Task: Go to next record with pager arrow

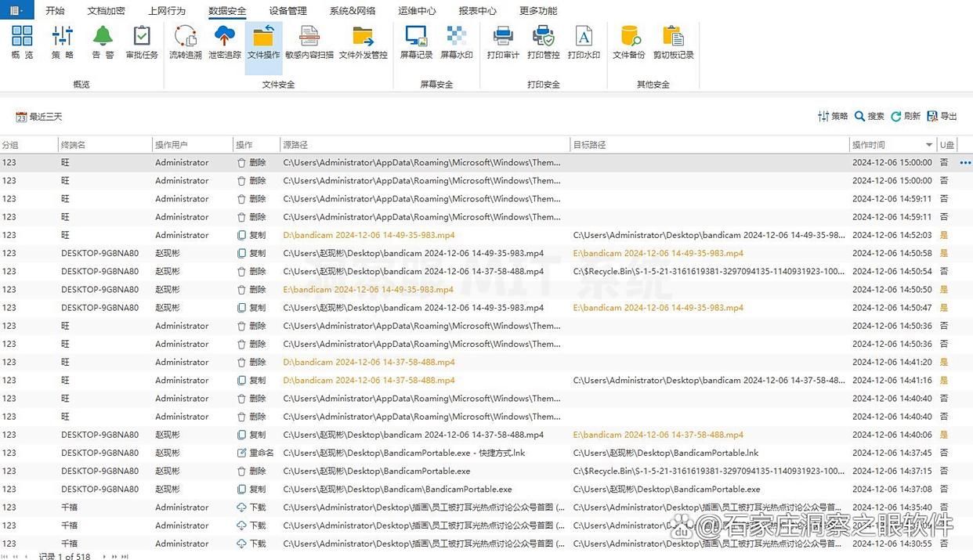Action: coord(105,556)
